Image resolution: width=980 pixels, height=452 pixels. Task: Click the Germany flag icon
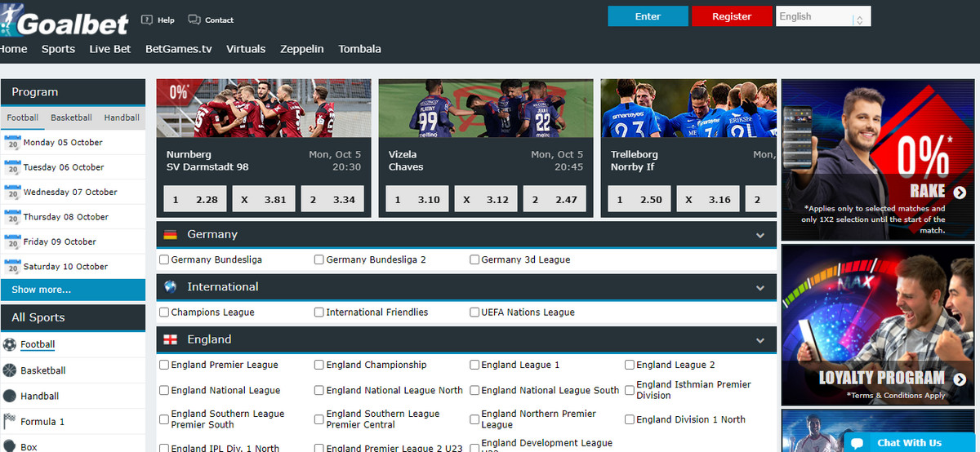pyautogui.click(x=170, y=234)
